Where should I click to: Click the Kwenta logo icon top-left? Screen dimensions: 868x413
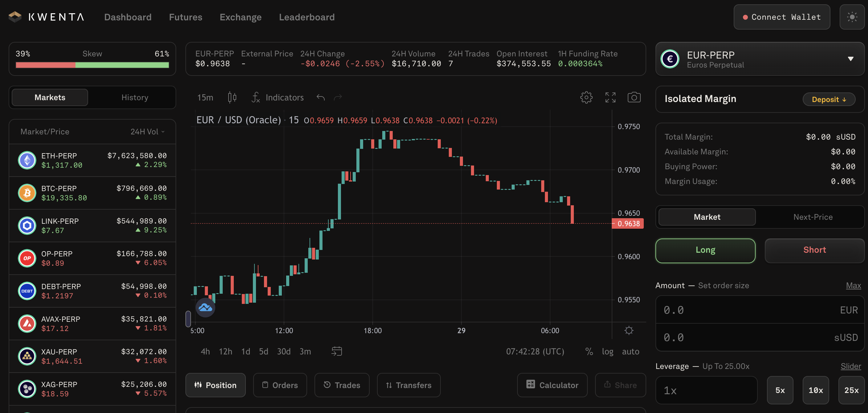[15, 16]
